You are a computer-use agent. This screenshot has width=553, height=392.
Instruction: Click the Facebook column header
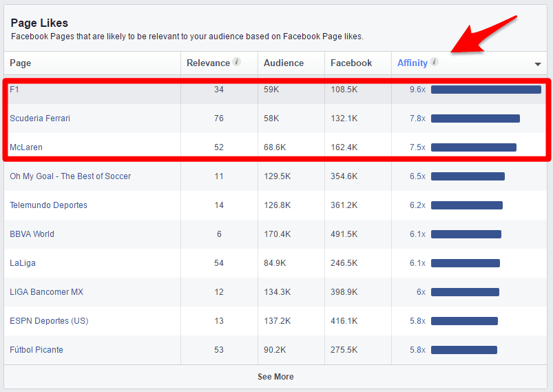click(351, 63)
